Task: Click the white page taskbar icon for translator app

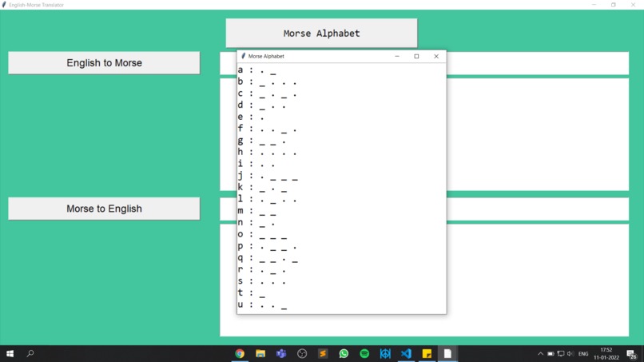Action: tap(447, 353)
